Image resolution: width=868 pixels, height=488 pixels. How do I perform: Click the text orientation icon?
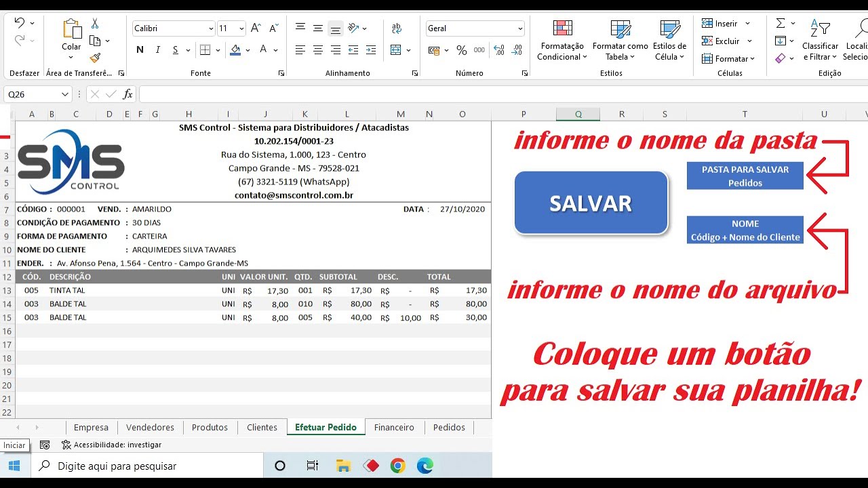[353, 28]
